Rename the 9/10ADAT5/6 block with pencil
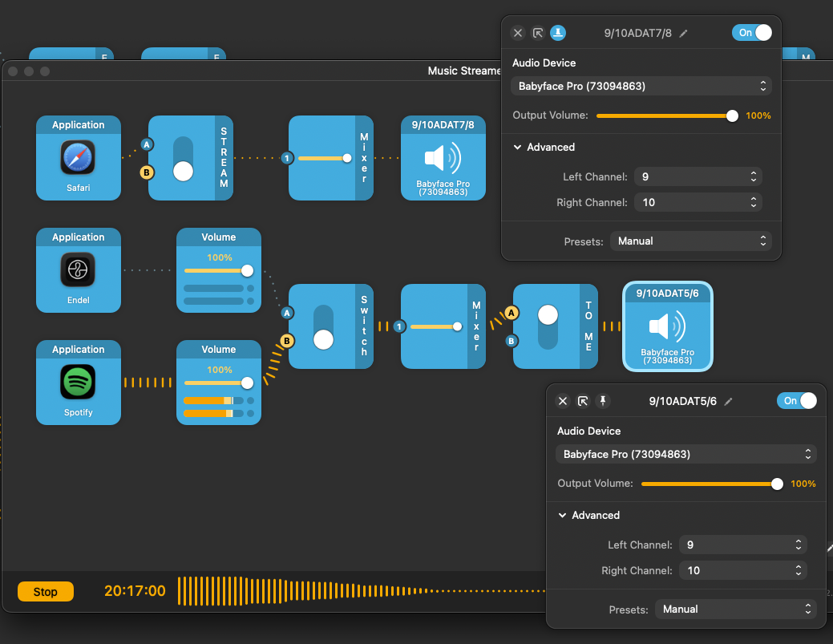The width and height of the screenshot is (833, 644). [x=728, y=401]
